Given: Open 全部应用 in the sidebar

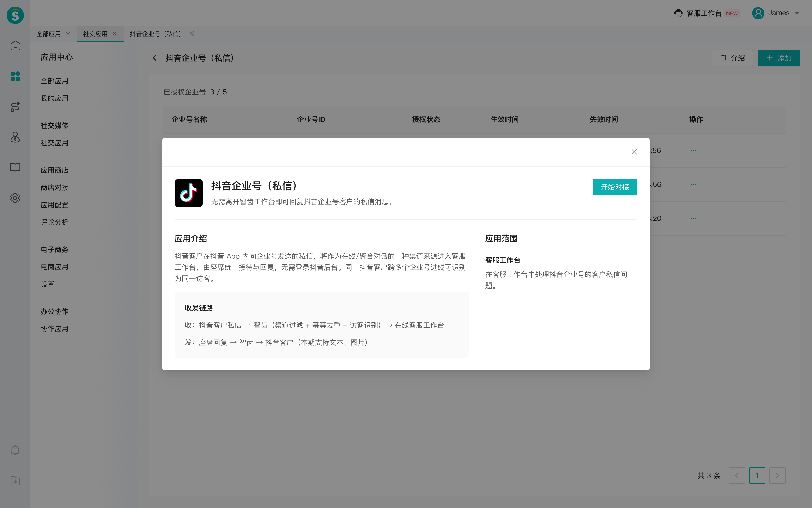Looking at the screenshot, I should pos(54,81).
